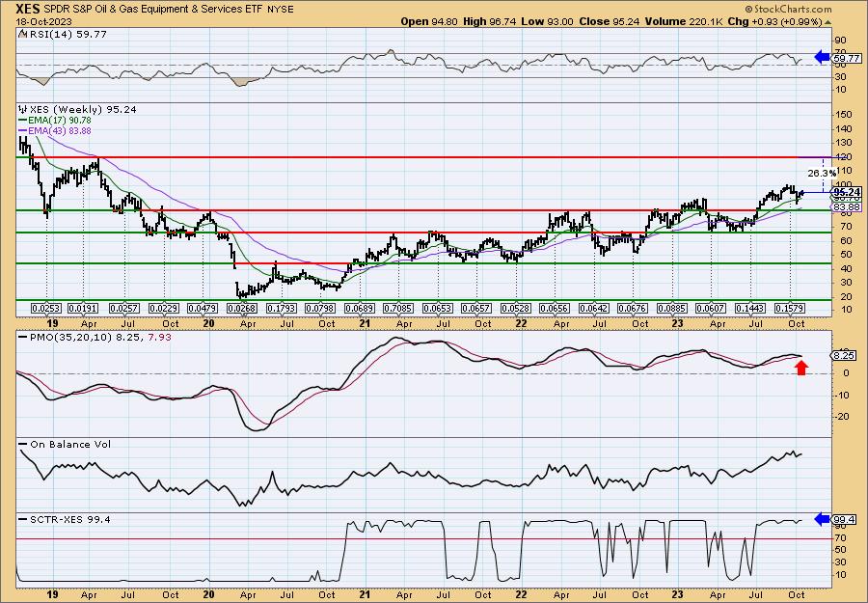Click the 0.7085 cycle value box
The width and height of the screenshot is (868, 603).
(398, 308)
